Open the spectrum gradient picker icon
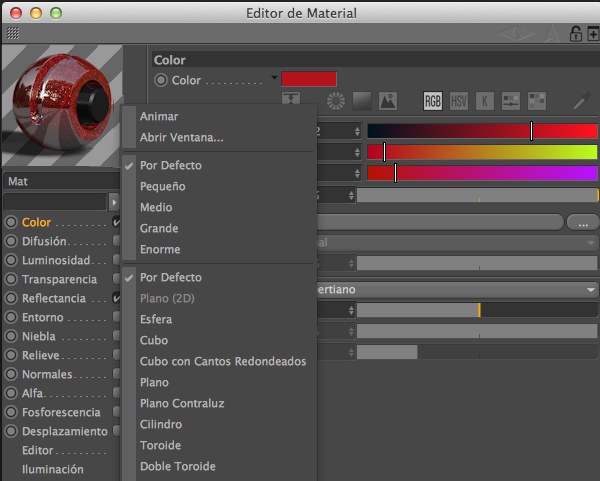600x481 pixels. (362, 100)
